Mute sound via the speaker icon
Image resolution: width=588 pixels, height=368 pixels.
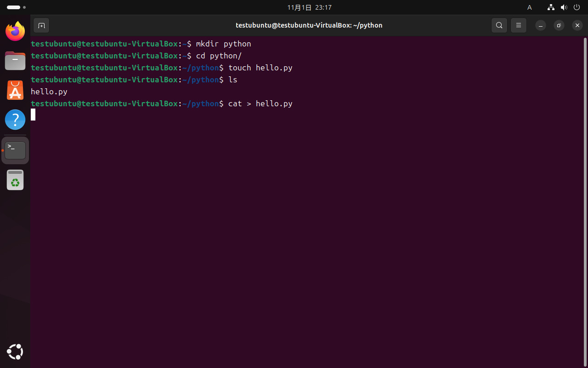[564, 7]
